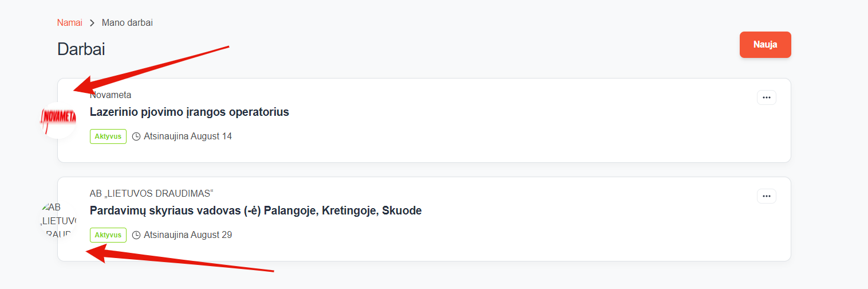868x289 pixels.
Task: Click the Novameta company name
Action: [x=111, y=95]
